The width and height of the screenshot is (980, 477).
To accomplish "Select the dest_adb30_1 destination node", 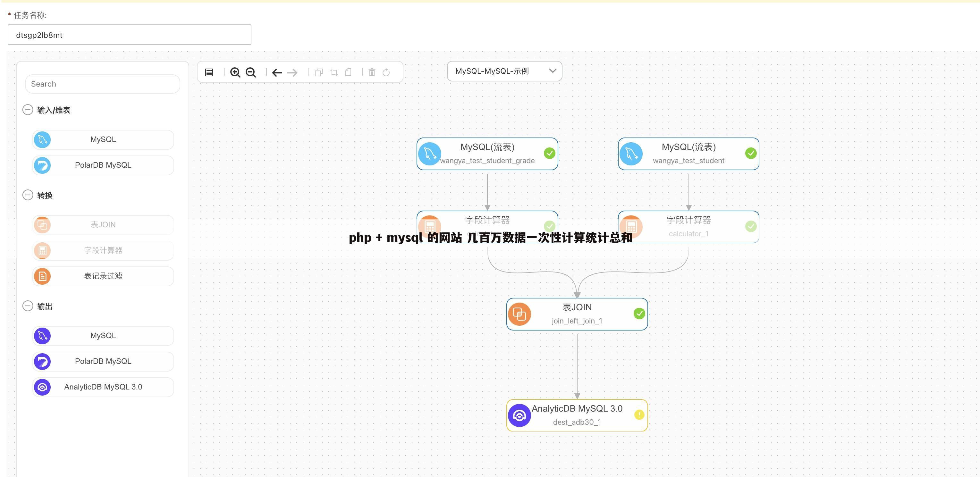I will click(x=577, y=415).
